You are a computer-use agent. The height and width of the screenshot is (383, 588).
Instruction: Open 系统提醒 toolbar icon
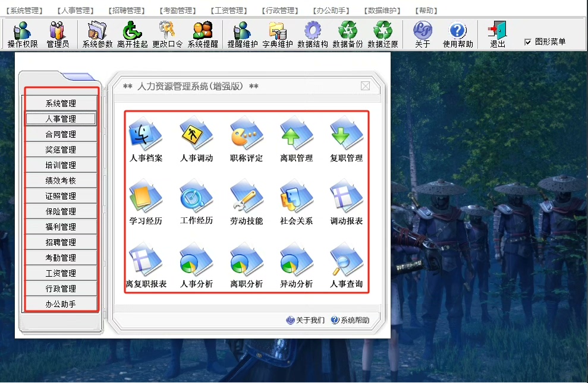[203, 35]
